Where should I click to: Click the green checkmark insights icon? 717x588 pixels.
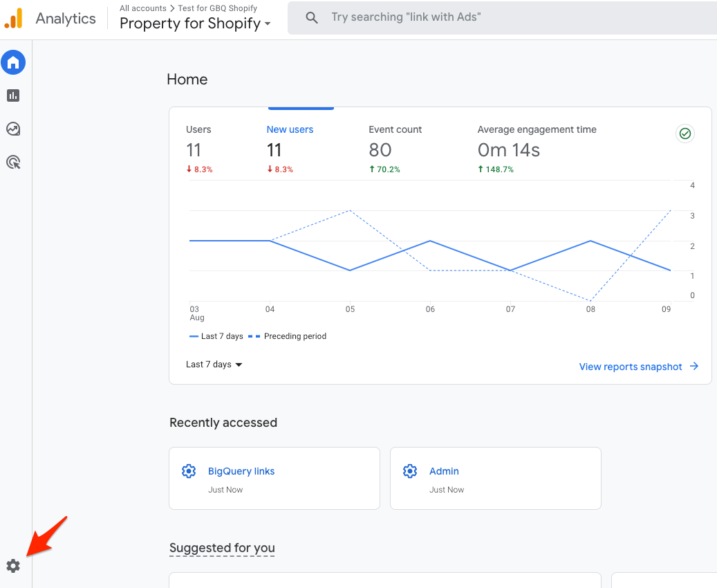pyautogui.click(x=685, y=134)
